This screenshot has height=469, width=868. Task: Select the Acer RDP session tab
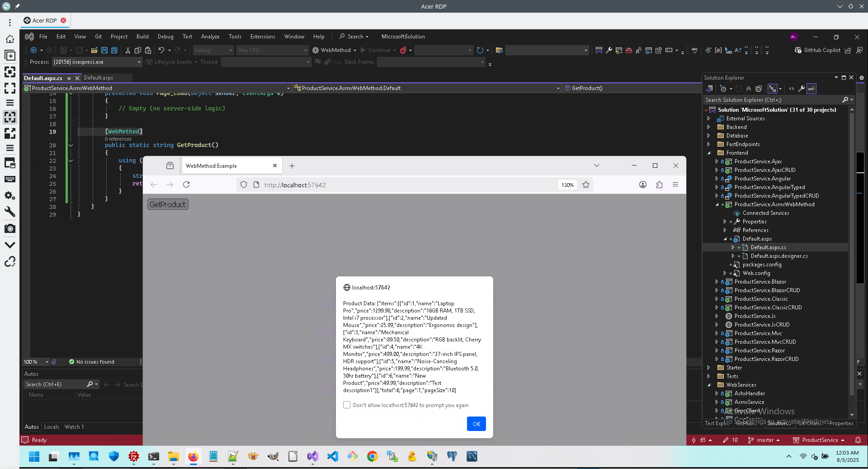(45, 20)
